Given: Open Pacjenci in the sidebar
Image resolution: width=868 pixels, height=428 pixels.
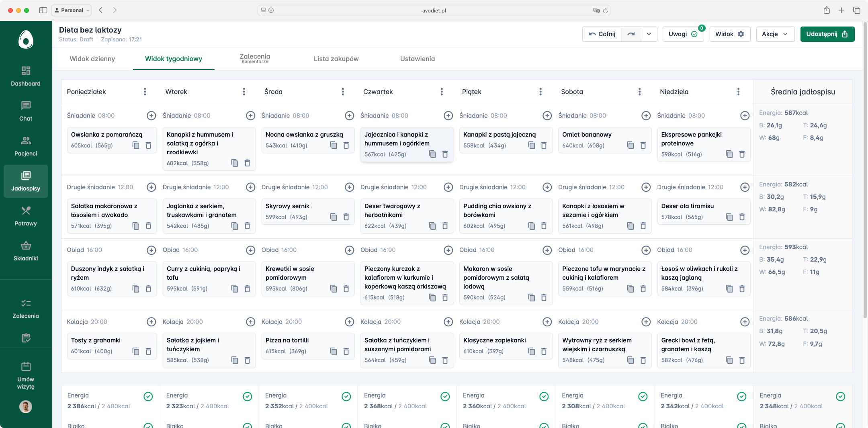Looking at the screenshot, I should point(26,146).
